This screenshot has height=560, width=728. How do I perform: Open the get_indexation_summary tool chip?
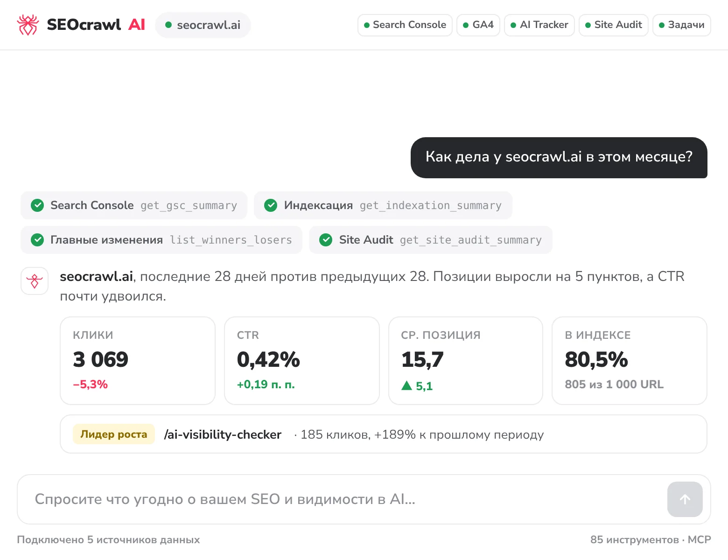(x=383, y=205)
